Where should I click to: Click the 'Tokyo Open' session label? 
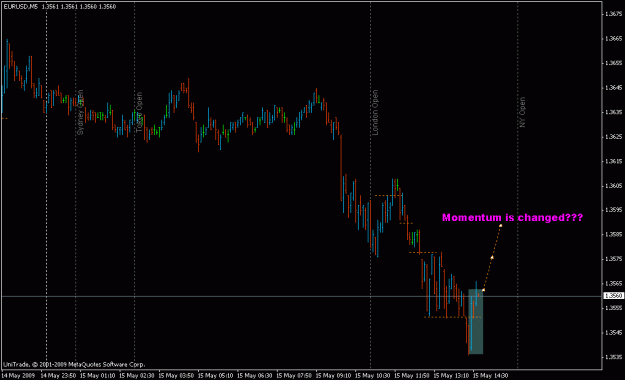[x=139, y=112]
